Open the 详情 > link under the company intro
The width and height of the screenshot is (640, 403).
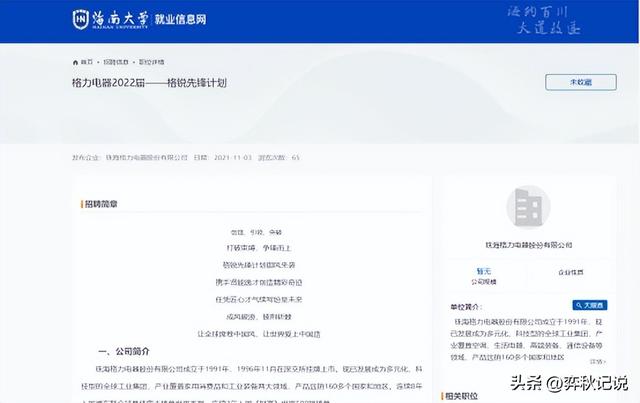[598, 362]
